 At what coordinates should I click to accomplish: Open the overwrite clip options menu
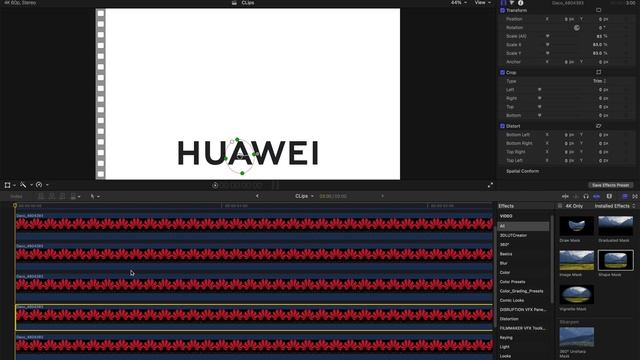75,196
